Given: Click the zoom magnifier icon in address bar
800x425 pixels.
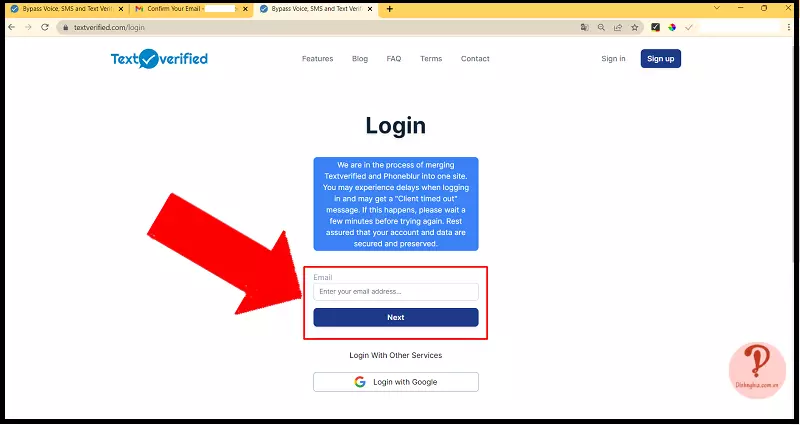Looking at the screenshot, I should coord(602,28).
